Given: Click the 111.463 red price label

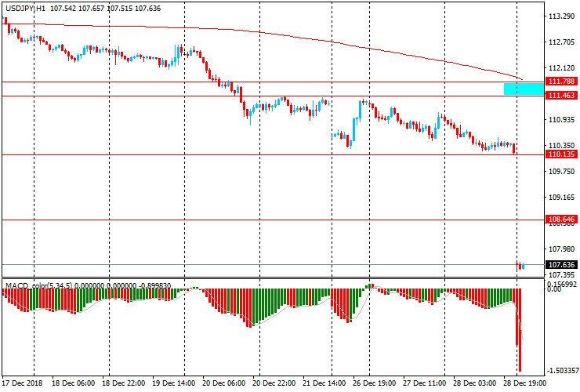Looking at the screenshot, I should pyautogui.click(x=561, y=96).
